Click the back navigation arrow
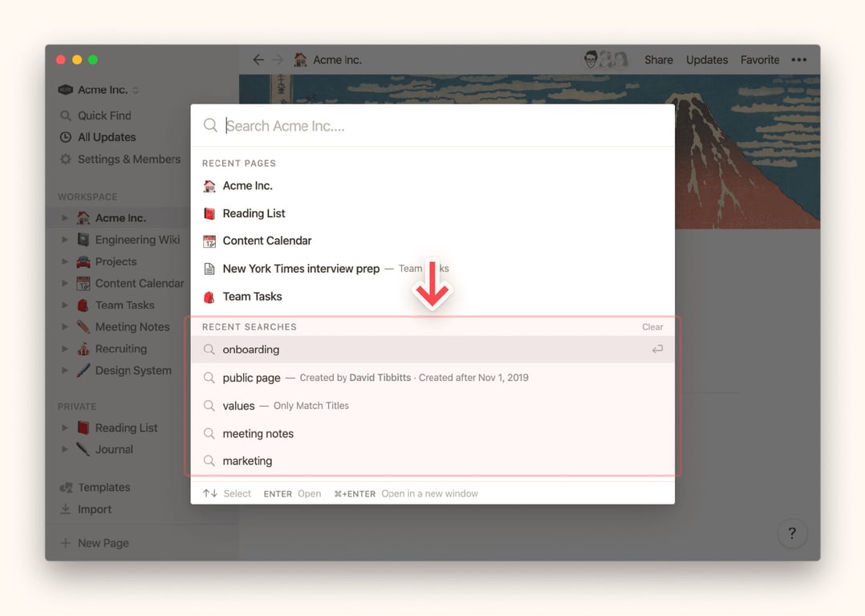 coord(258,59)
